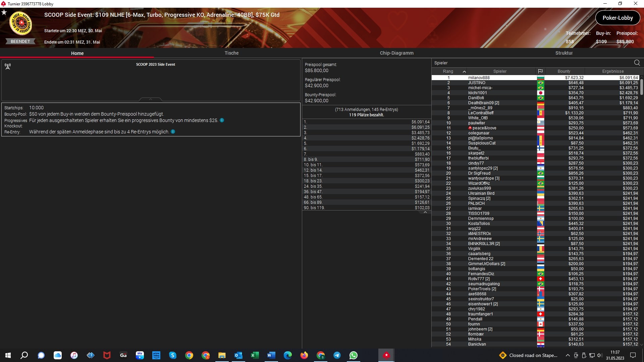
Task: Open the player search magnifier icon
Action: (637, 63)
